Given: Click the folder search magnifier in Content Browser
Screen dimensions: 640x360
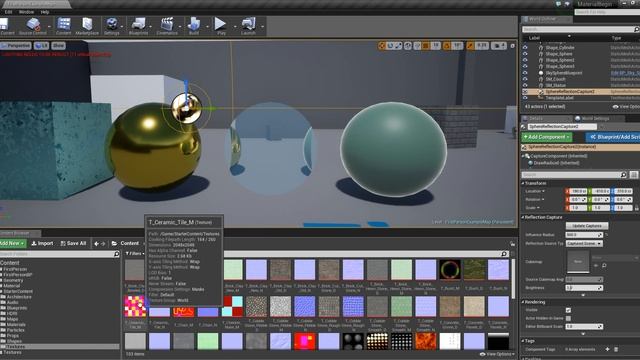Looking at the screenshot, I should [x=116, y=254].
